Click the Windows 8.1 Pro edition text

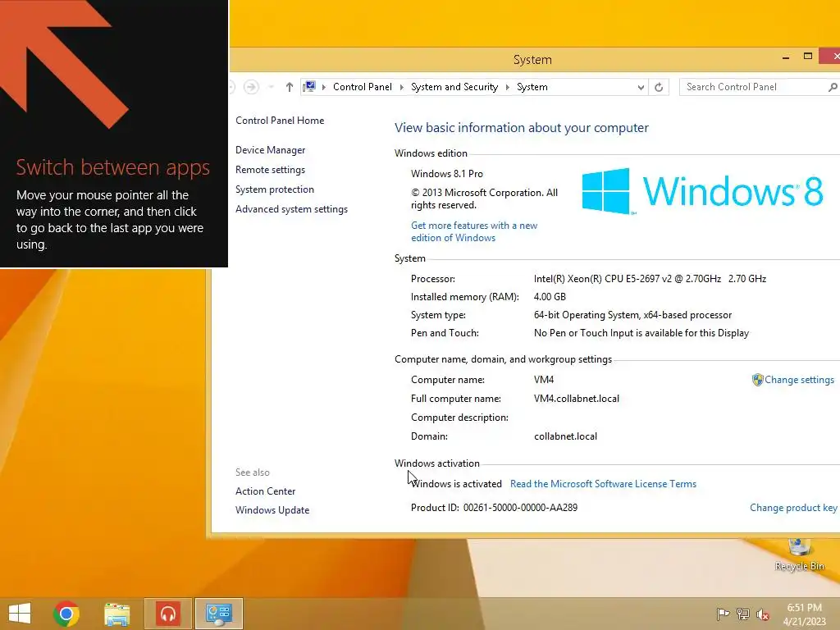click(447, 174)
